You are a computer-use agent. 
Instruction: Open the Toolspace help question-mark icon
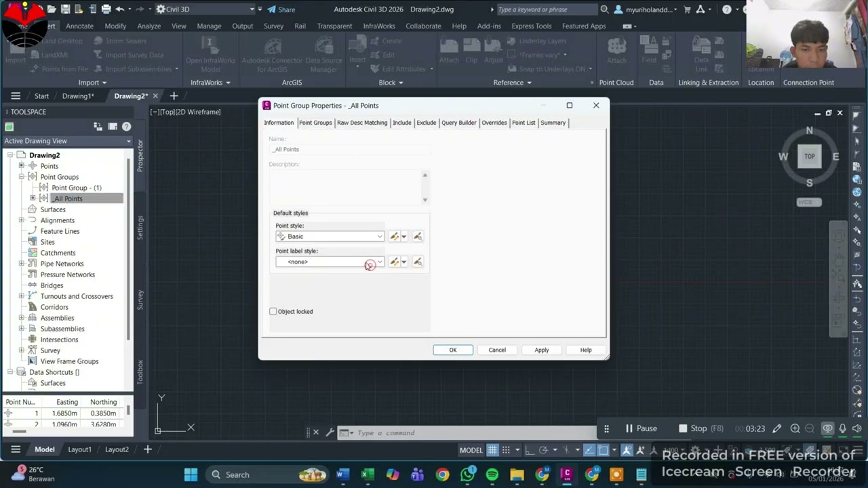[x=126, y=126]
